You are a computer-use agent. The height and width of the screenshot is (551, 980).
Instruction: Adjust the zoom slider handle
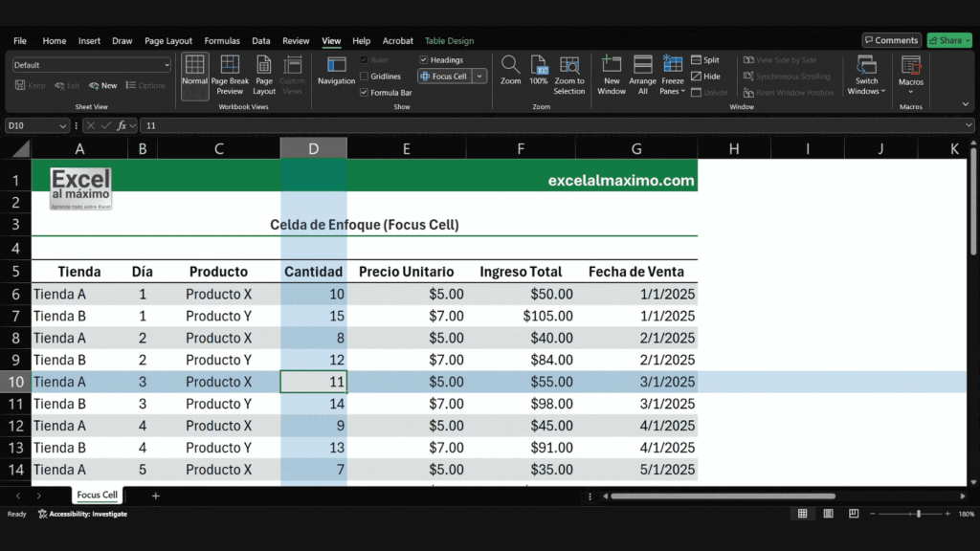pos(918,514)
